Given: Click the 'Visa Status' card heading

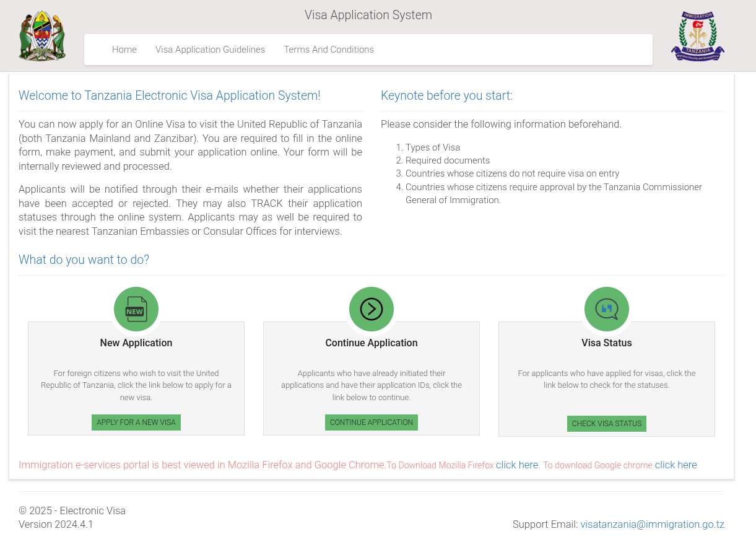Looking at the screenshot, I should tap(607, 343).
